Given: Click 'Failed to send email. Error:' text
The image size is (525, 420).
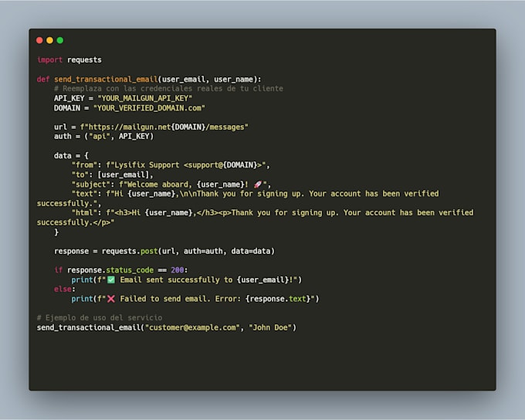Looking at the screenshot, I should [180, 299].
